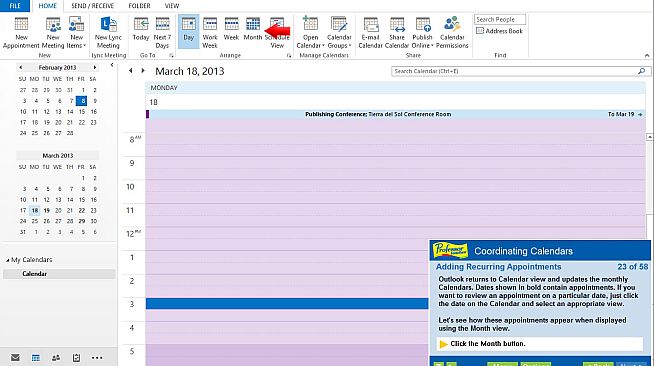Select the highlighted 3 PM time slot
The width and height of the screenshot is (654, 366).
(287, 303)
